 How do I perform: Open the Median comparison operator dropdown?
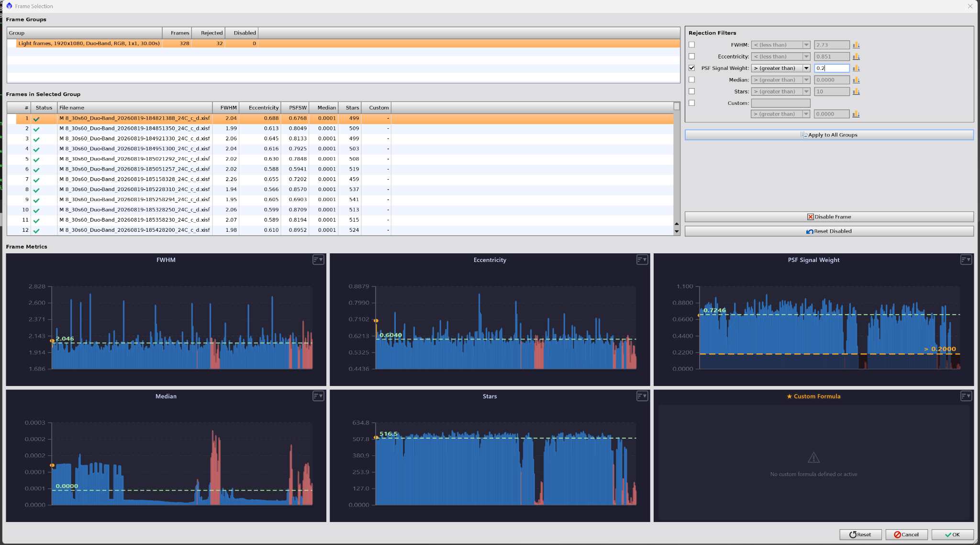pyautogui.click(x=780, y=80)
